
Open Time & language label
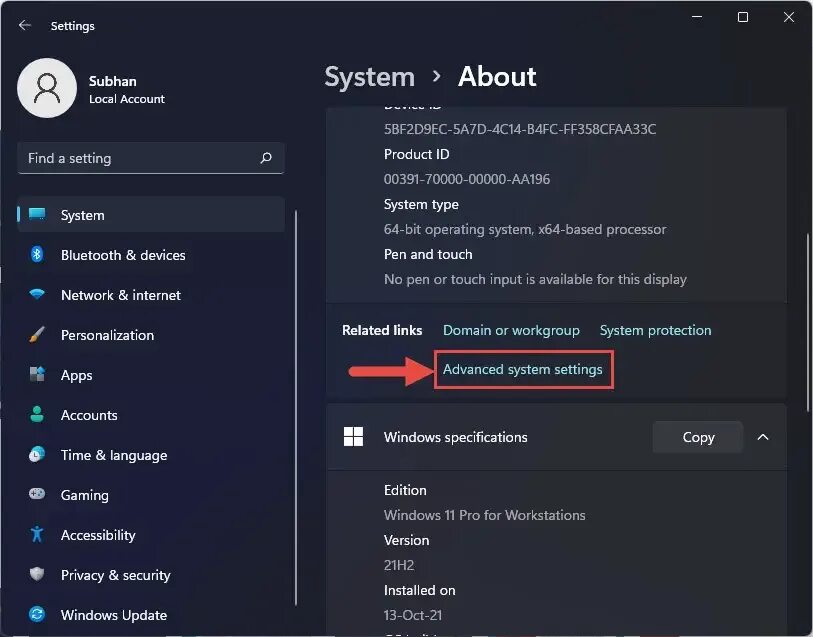point(114,455)
